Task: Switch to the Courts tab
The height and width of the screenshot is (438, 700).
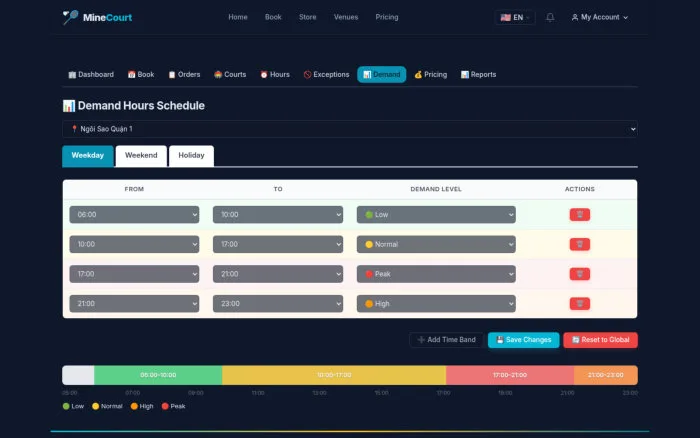Action: pyautogui.click(x=230, y=75)
